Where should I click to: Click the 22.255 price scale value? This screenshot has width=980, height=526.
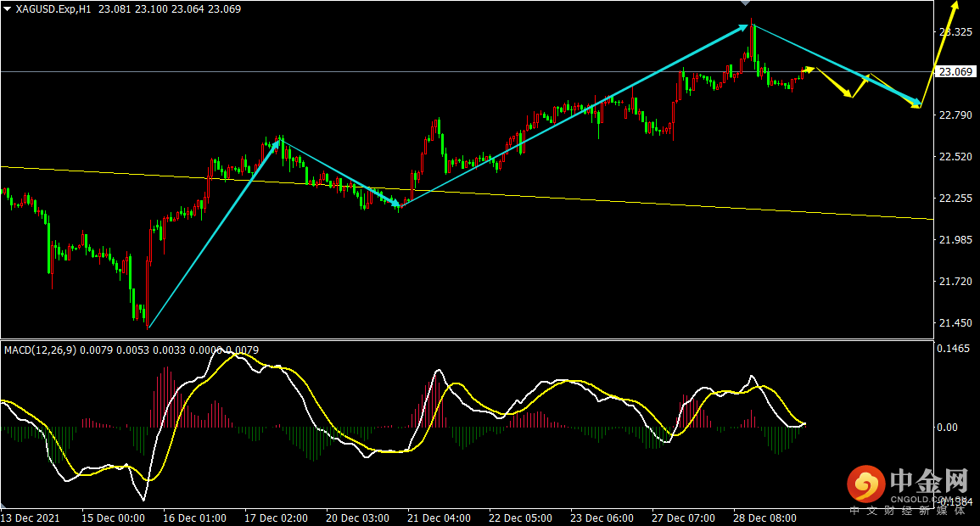click(x=955, y=198)
